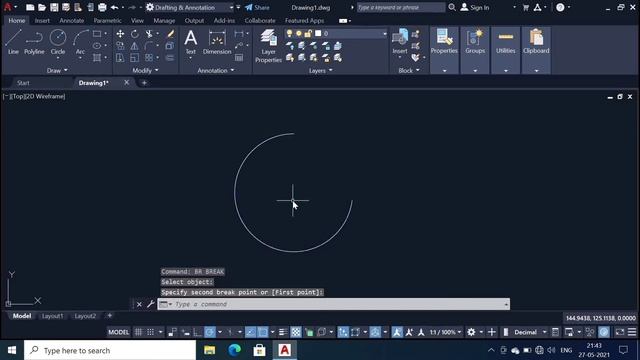Click the Insert block icon
Screen dimensions: 640x360
point(400,42)
